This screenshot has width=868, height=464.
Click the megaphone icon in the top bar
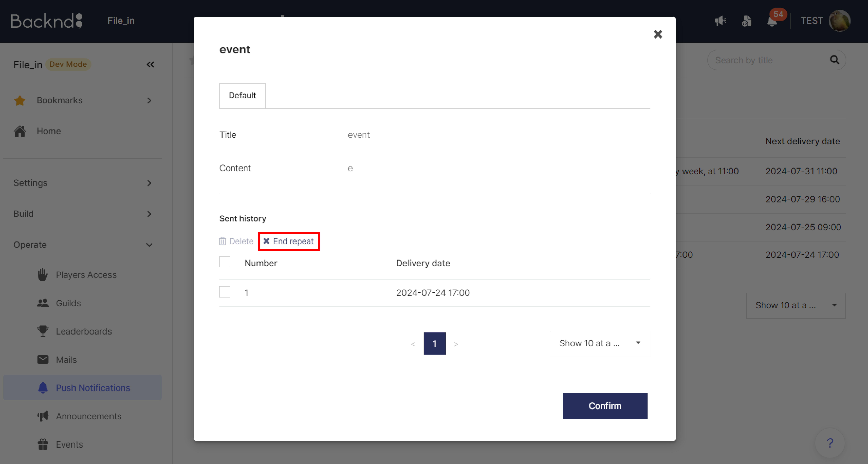pos(720,21)
